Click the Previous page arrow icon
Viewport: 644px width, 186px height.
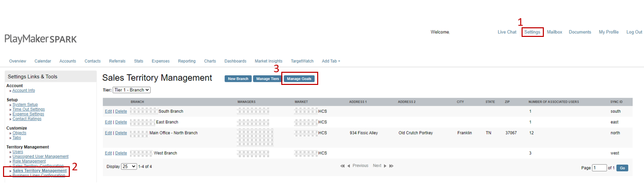pyautogui.click(x=349, y=166)
